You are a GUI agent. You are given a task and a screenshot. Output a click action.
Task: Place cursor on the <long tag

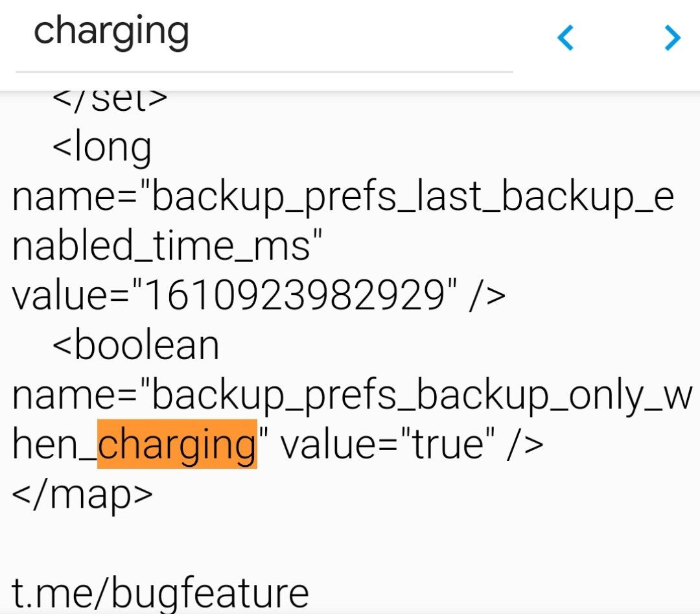[x=102, y=148]
